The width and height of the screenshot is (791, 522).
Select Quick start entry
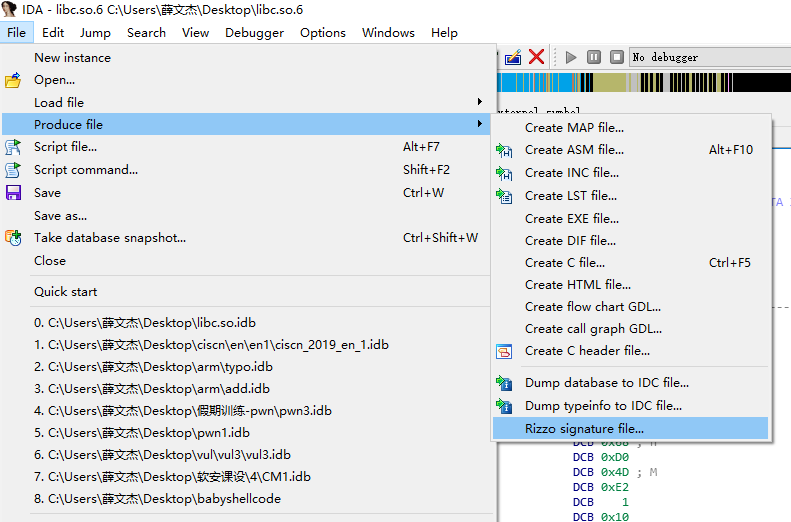pos(246,292)
